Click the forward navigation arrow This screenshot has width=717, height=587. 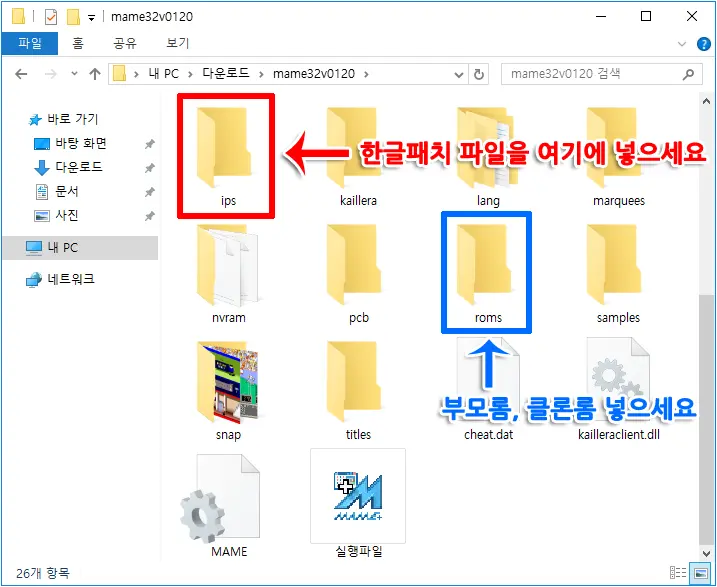(50, 74)
